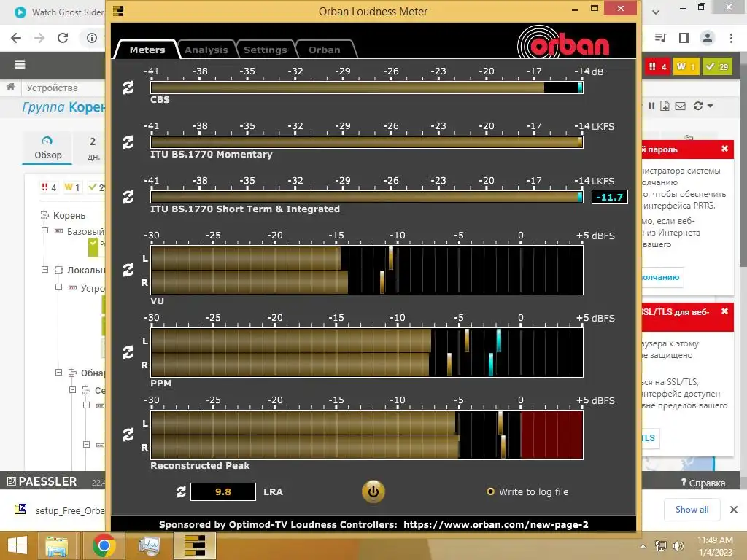The height and width of the screenshot is (560, 747).
Task: Click the yellow warnings badge W 1
Action: coord(686,66)
